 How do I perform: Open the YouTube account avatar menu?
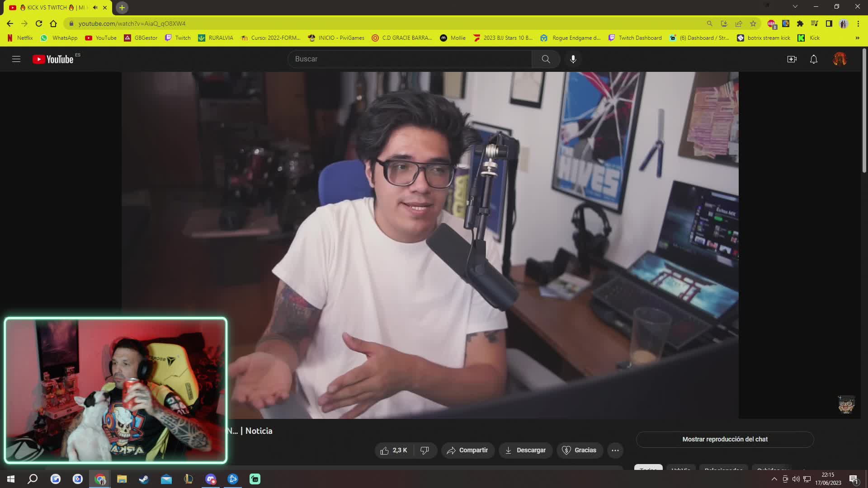click(840, 59)
